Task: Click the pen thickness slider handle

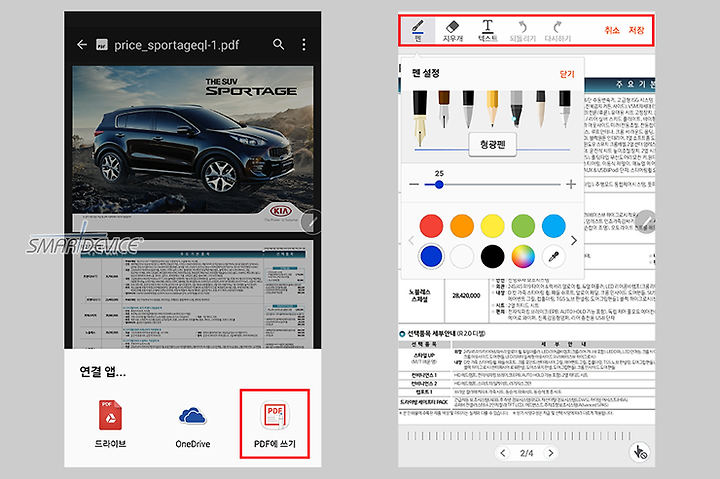Action: click(x=439, y=185)
